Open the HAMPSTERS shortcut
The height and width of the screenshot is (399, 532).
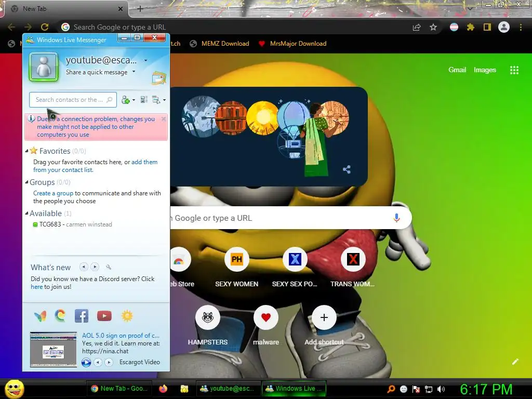(208, 325)
